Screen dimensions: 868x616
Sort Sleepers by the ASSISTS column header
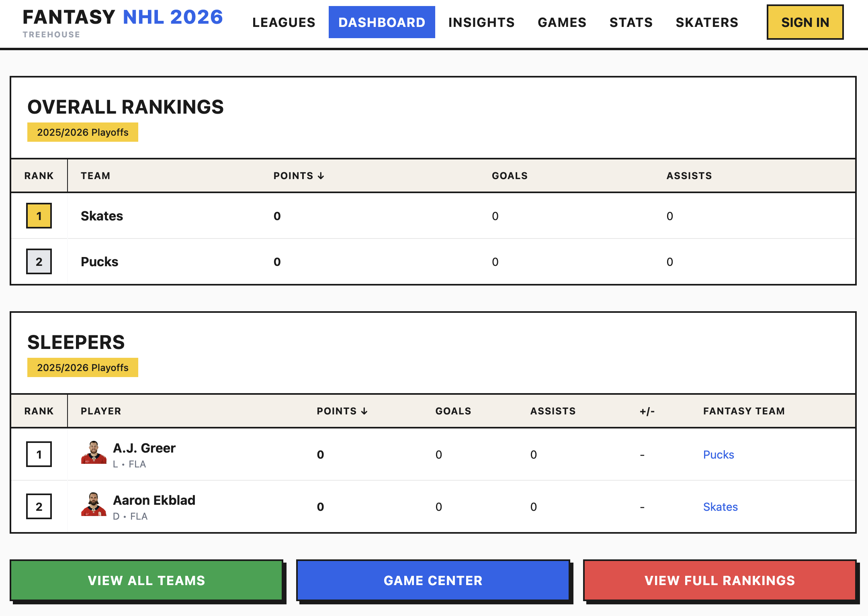[x=553, y=411]
